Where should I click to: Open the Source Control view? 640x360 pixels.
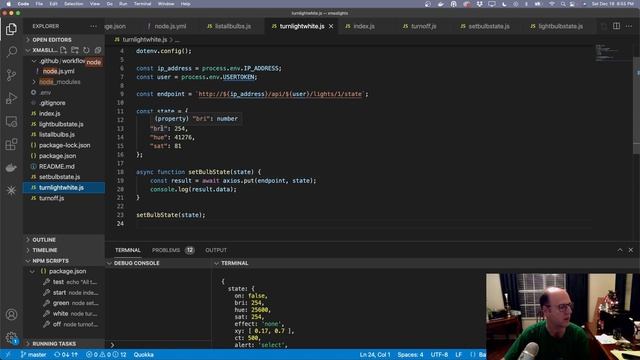point(11,75)
